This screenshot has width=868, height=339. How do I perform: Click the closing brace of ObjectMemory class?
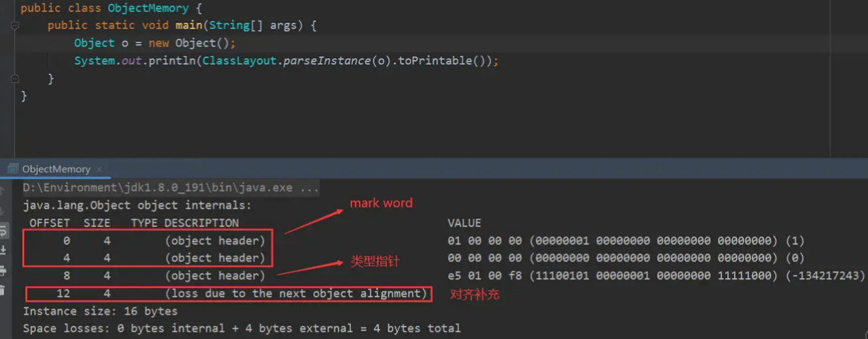[x=24, y=96]
